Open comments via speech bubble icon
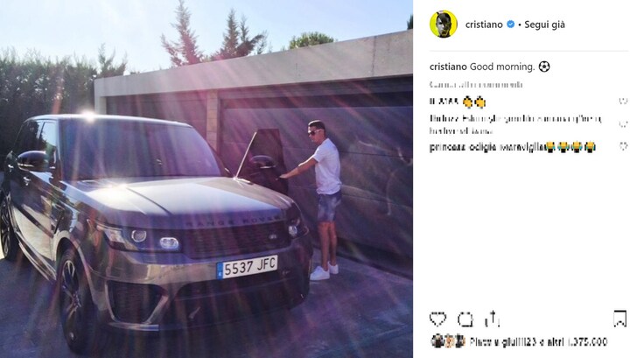 [x=465, y=319]
